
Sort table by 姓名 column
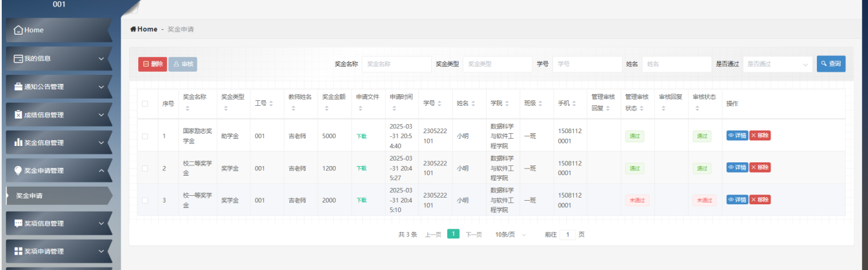click(x=473, y=104)
